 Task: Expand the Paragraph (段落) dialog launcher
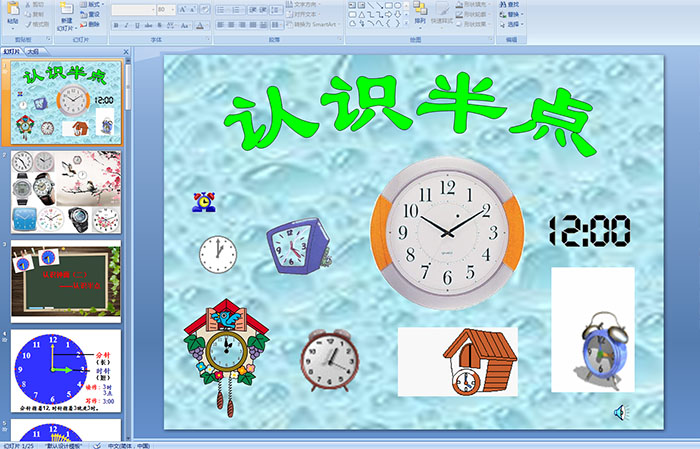pos(340,39)
